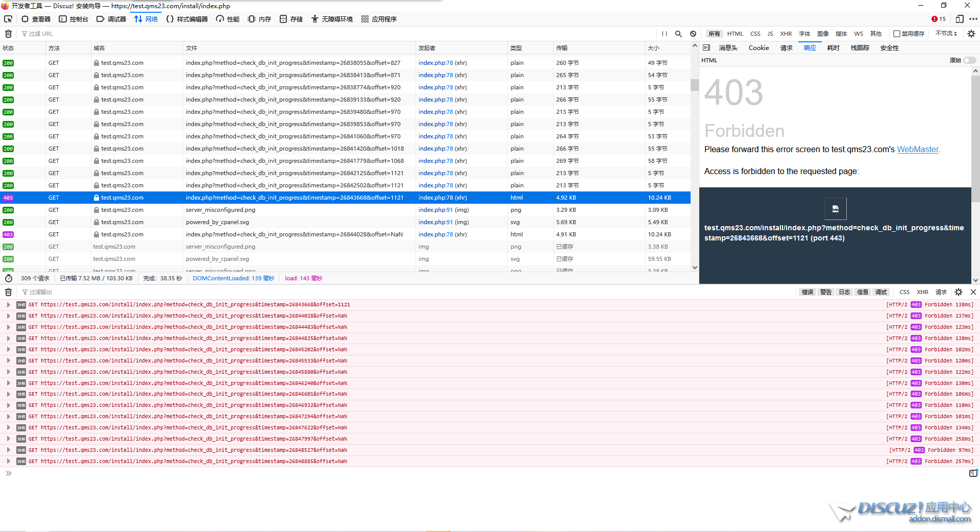Expand console entry timestamp=26844028
This screenshot has height=532, width=980.
[8, 316]
